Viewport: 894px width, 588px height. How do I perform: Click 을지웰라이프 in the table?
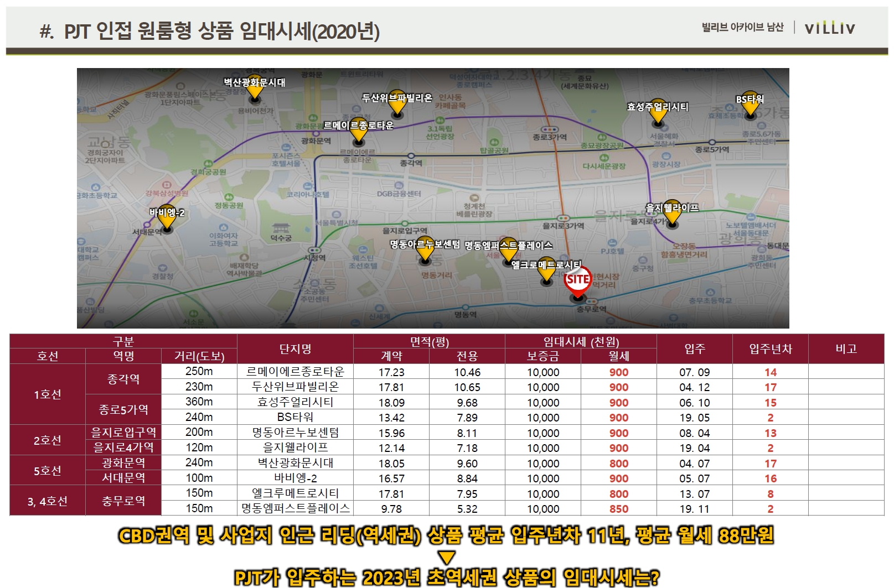(x=295, y=447)
